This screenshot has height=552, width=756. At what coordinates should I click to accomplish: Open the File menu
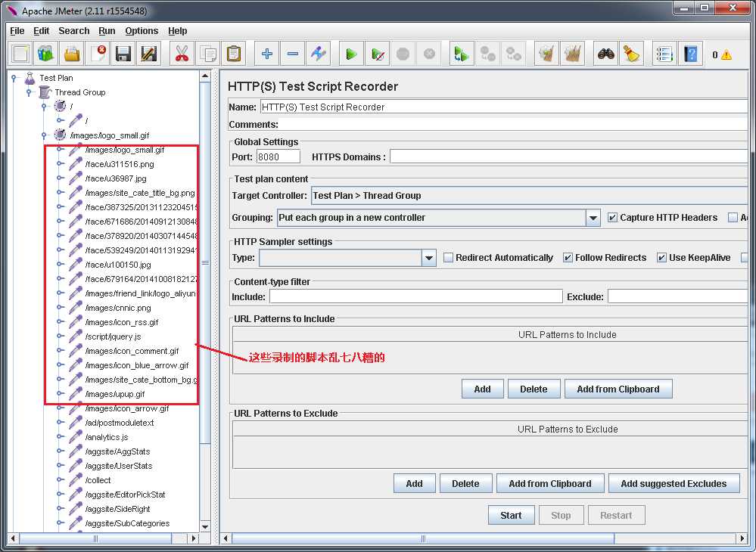(17, 31)
